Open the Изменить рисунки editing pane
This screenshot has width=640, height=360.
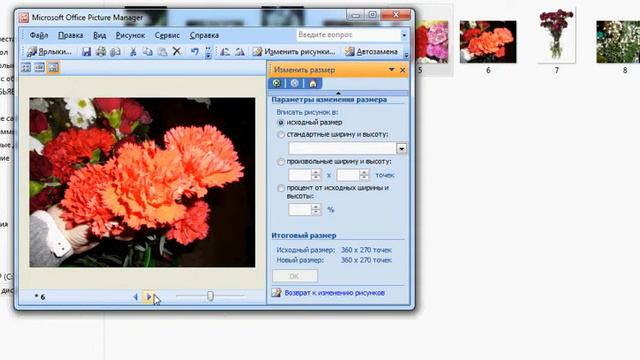tap(294, 52)
